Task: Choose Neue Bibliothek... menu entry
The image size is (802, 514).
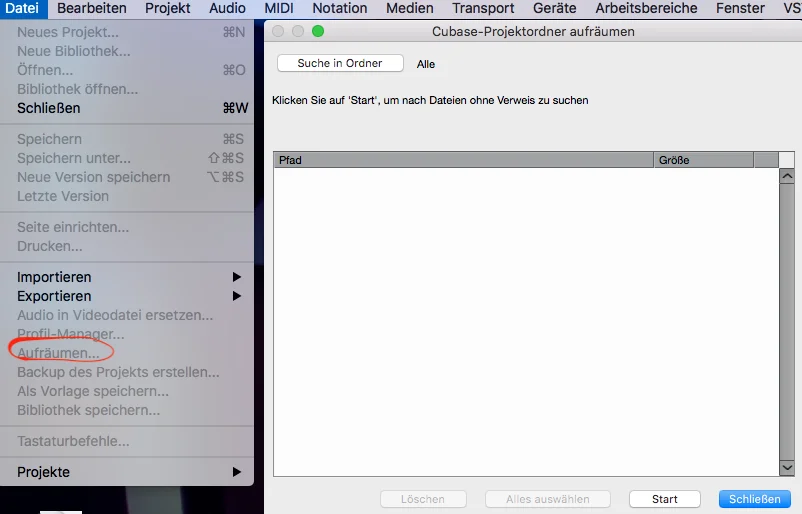Action: click(127, 51)
